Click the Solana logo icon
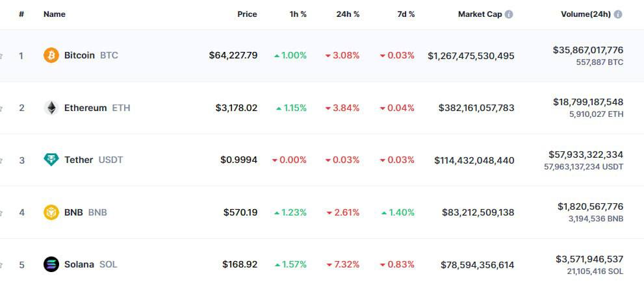Screen dimensions: 644x287 [51, 264]
